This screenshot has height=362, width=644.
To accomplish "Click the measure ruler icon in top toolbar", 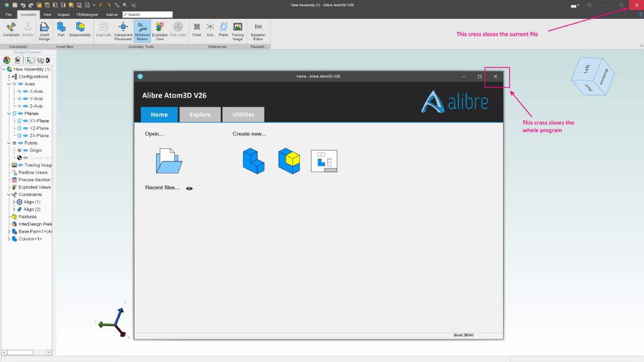I will click(x=117, y=5).
